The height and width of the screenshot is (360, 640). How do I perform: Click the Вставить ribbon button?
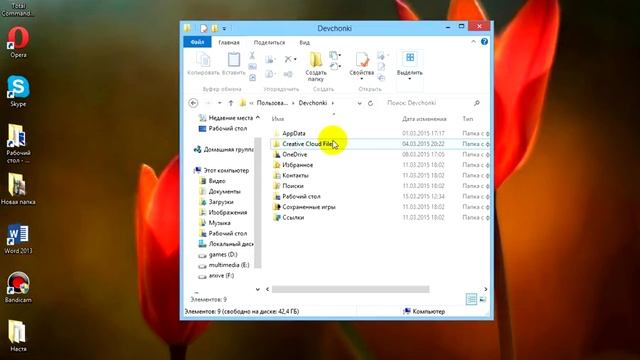pos(233,64)
